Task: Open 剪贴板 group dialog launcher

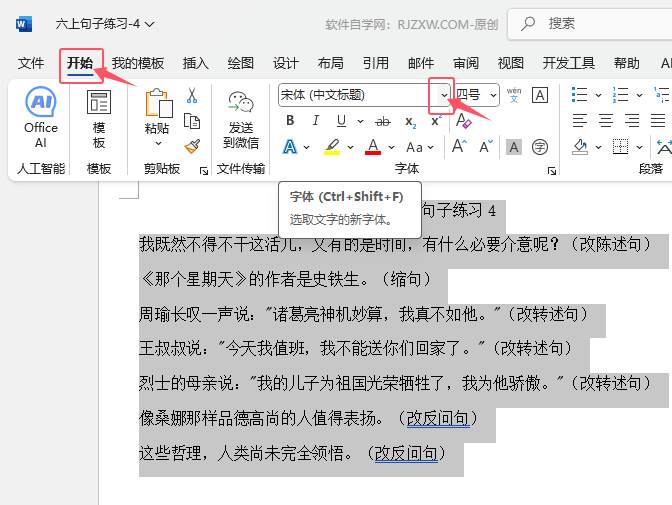Action: [x=204, y=171]
